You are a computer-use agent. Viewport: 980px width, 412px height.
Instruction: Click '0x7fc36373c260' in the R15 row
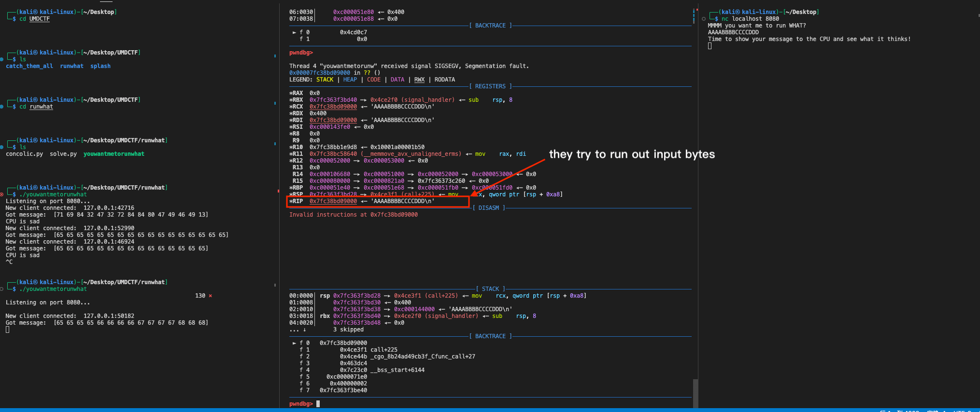click(441, 181)
